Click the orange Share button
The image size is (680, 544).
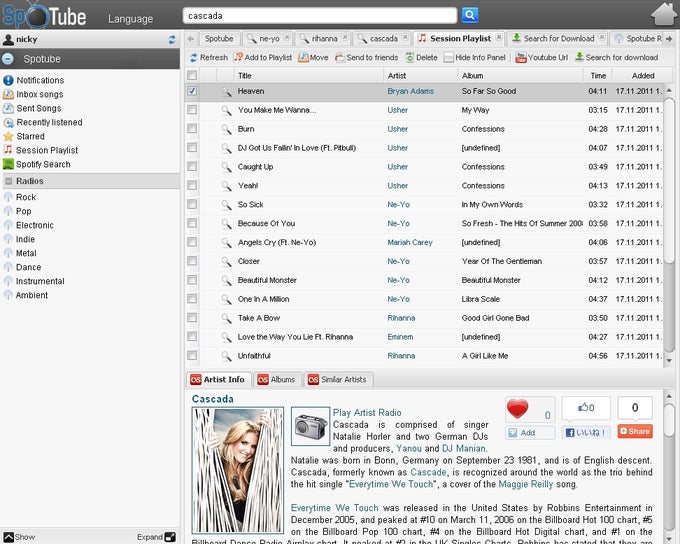click(x=635, y=431)
